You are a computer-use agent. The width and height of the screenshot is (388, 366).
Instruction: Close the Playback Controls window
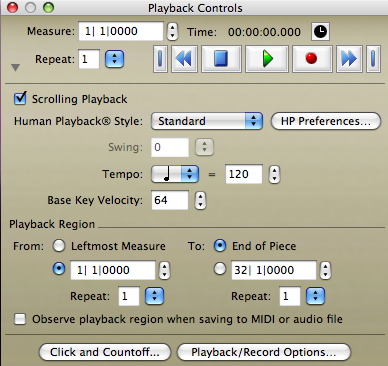coord(12,7)
